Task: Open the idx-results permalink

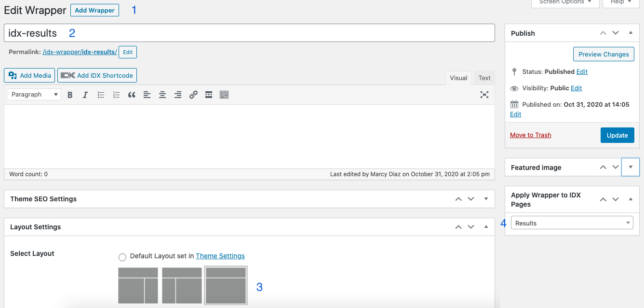Action: tap(80, 52)
